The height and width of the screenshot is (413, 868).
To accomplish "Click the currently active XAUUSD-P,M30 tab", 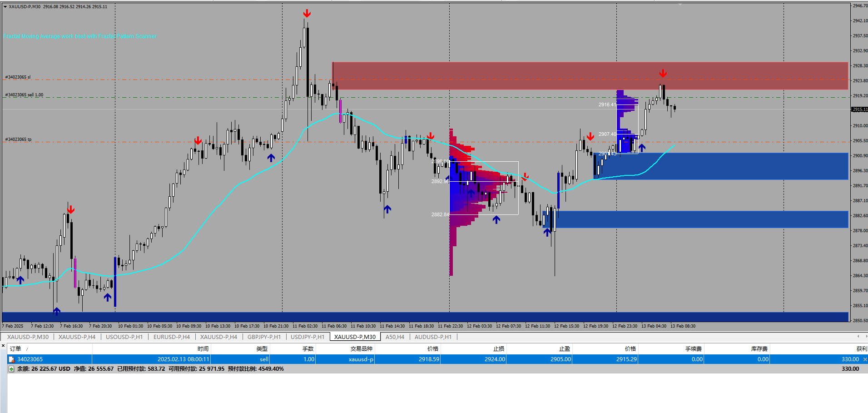I will (x=355, y=337).
